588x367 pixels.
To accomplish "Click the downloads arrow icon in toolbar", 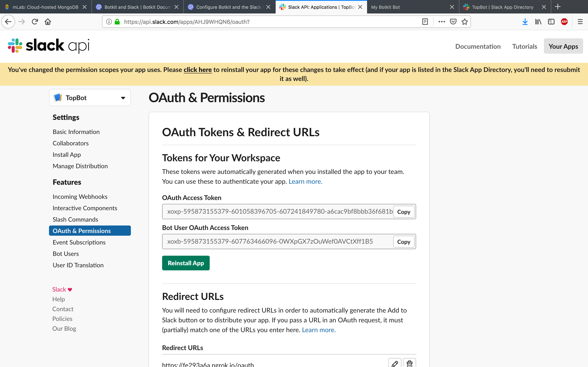I will [525, 22].
